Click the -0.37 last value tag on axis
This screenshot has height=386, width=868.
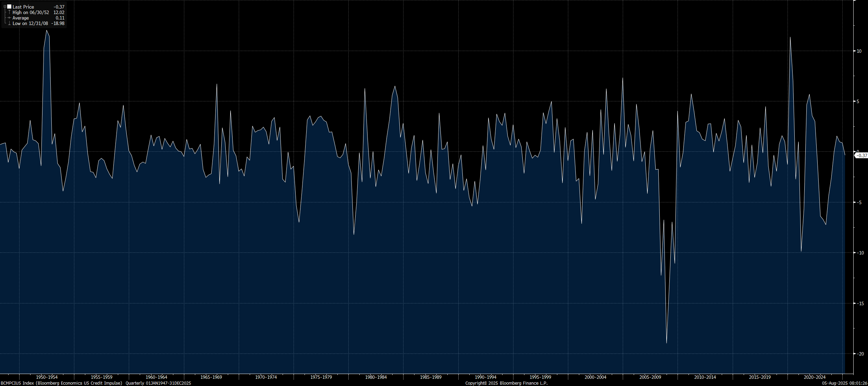(x=863, y=155)
